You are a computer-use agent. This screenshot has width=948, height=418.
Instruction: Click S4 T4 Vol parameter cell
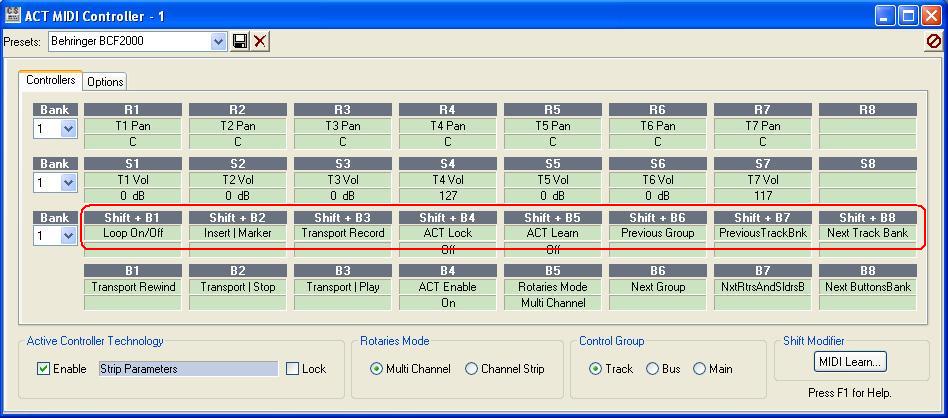click(x=447, y=180)
